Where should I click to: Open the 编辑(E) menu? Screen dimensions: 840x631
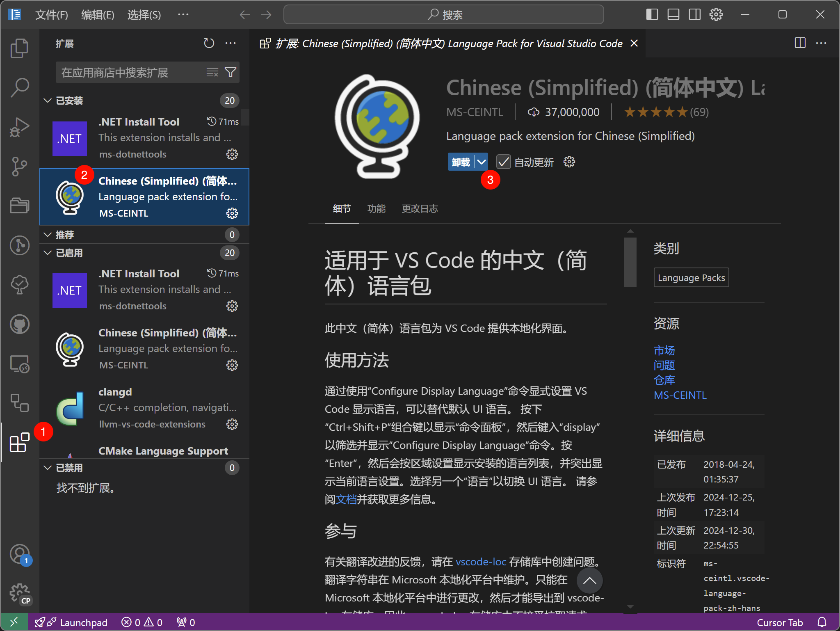[98, 15]
